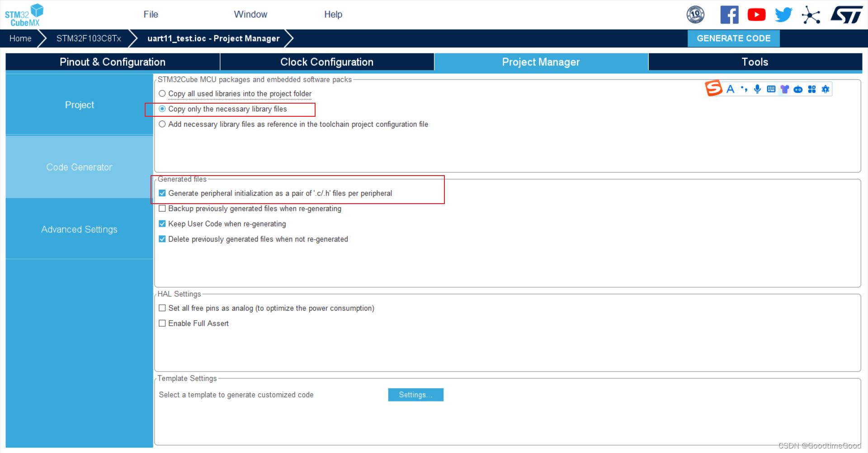Screen dimensions: 868x453
Task: Check Enable Full Assert
Action: (162, 324)
